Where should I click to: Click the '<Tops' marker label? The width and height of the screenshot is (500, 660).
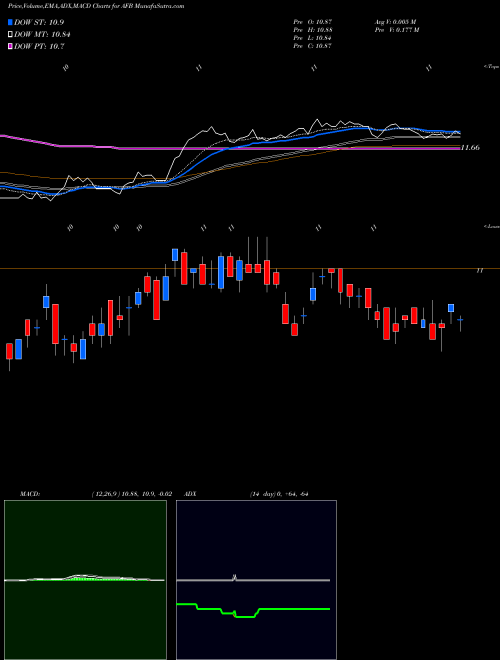[x=491, y=67]
